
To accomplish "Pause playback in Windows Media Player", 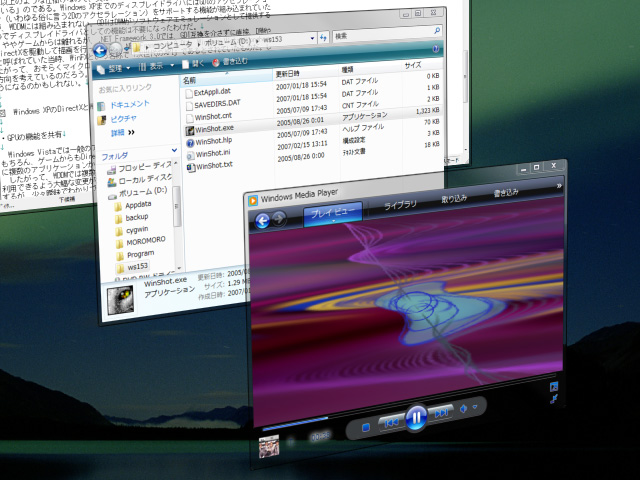I will [415, 414].
